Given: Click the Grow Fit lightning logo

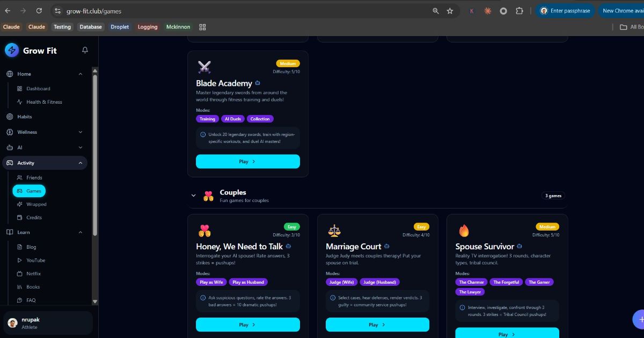Looking at the screenshot, I should point(12,50).
